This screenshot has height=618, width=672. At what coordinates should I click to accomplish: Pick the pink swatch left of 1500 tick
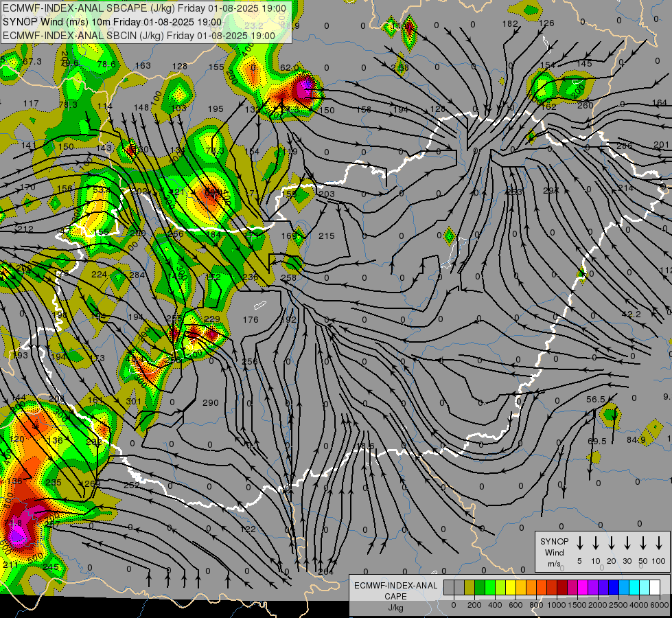point(572,587)
